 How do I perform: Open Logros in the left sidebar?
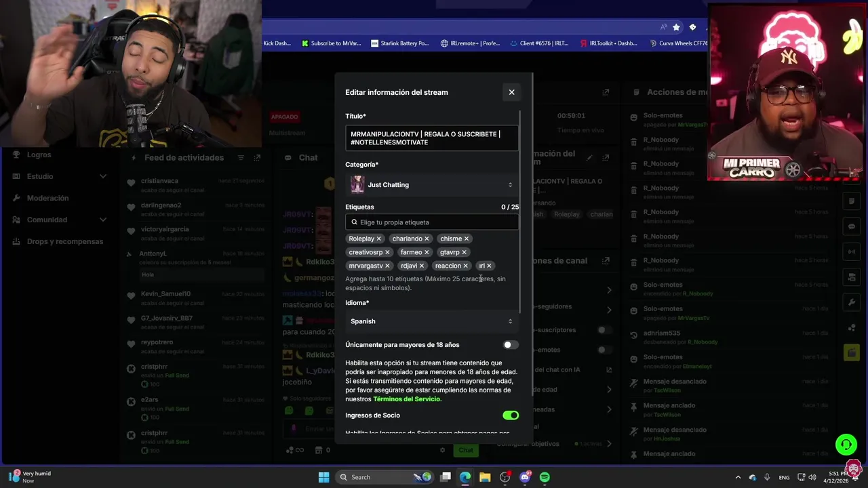[x=39, y=155]
